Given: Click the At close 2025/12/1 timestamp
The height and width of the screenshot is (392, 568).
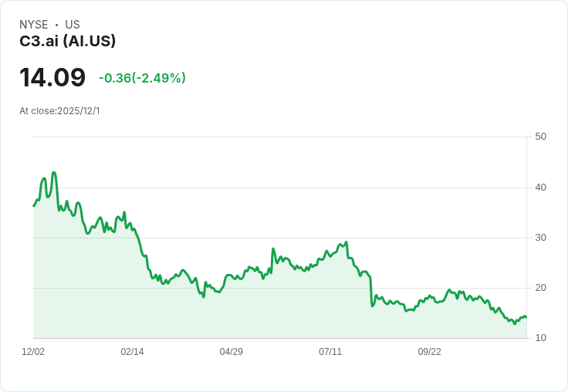Looking at the screenshot, I should tap(59, 111).
